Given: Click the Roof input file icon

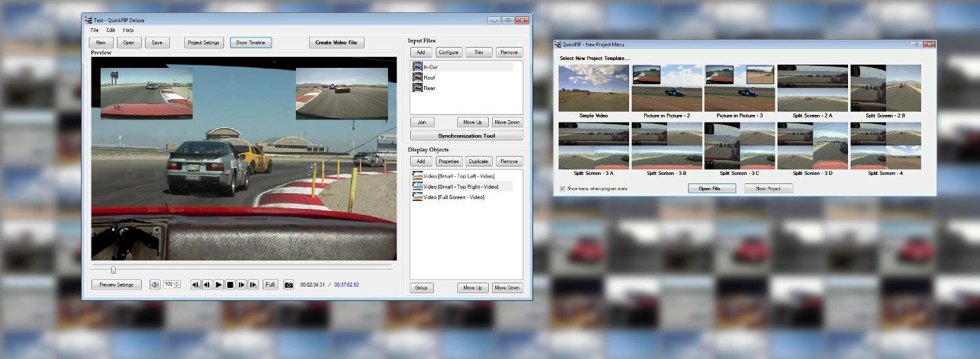Looking at the screenshot, I should [417, 77].
